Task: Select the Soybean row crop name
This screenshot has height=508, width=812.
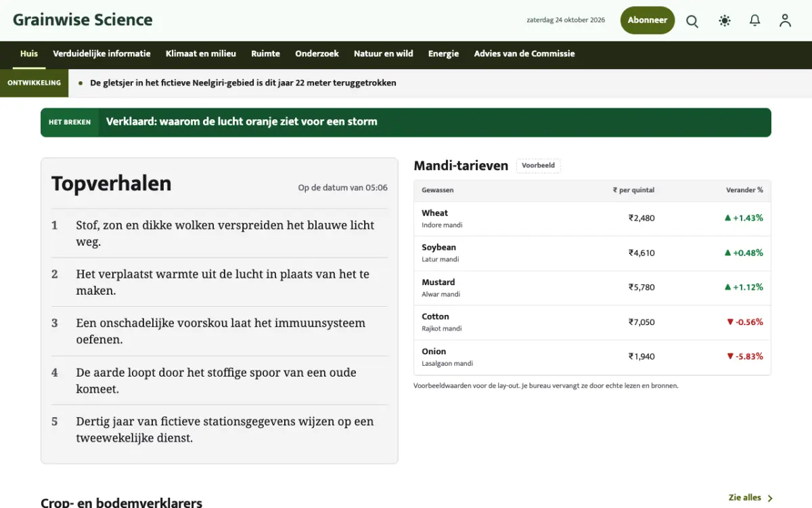Action: tap(438, 248)
